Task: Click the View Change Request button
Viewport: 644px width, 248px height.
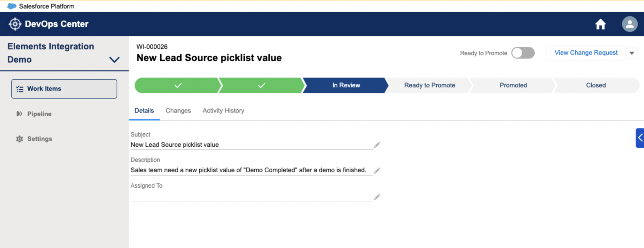Action: [x=586, y=53]
